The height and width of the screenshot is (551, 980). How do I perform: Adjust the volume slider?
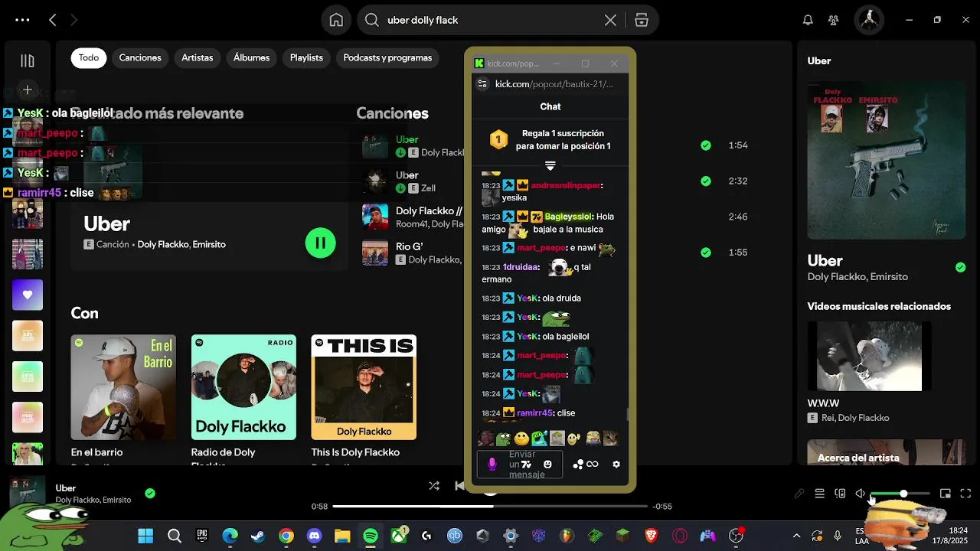coord(900,494)
